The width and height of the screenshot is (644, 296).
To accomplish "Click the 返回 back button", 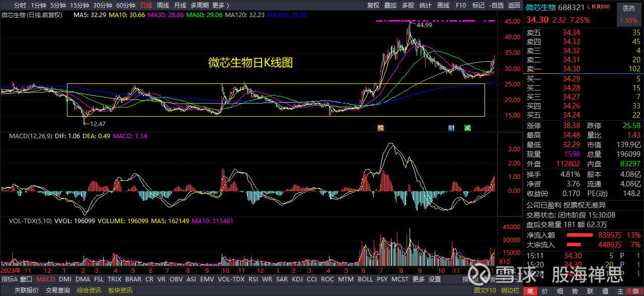I will (514, 6).
